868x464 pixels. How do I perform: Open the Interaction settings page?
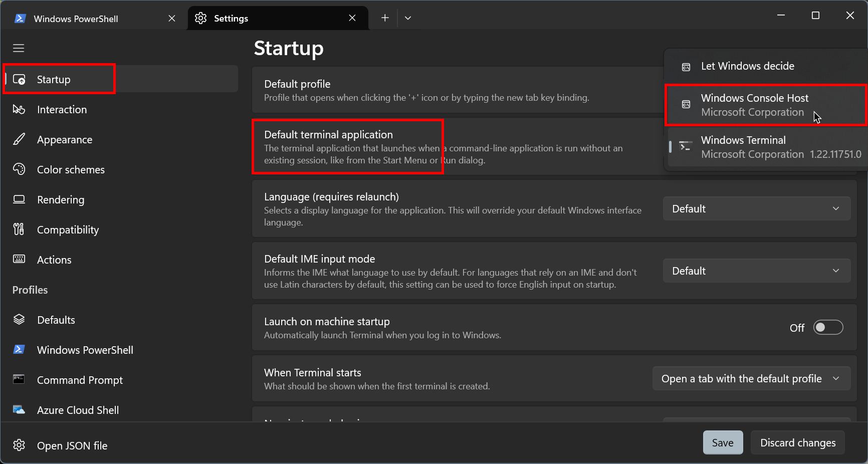pos(120,109)
